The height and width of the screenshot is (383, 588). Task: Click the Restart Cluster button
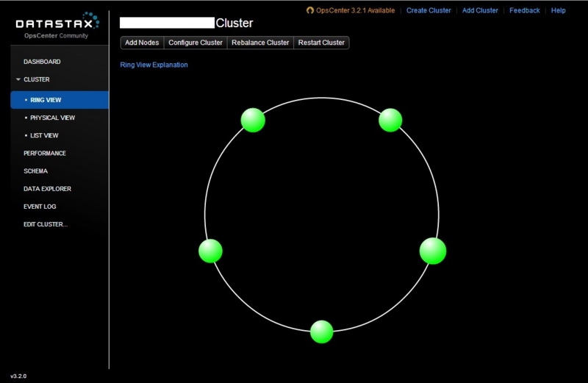pyautogui.click(x=321, y=43)
